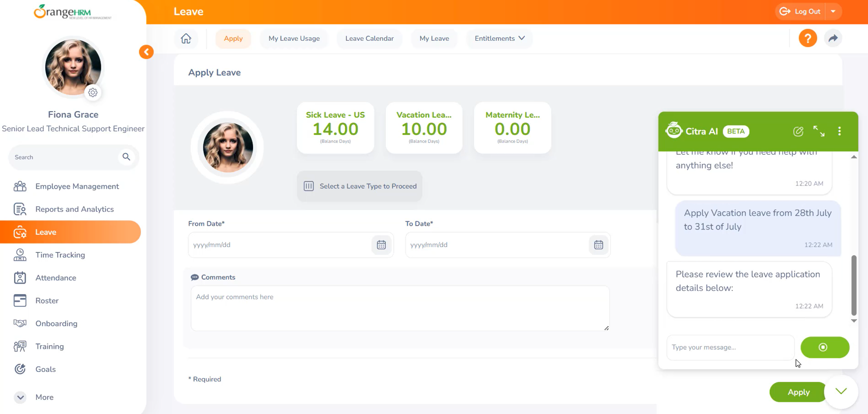Switch to My Leave Usage tab
The width and height of the screenshot is (868, 414).
click(294, 38)
